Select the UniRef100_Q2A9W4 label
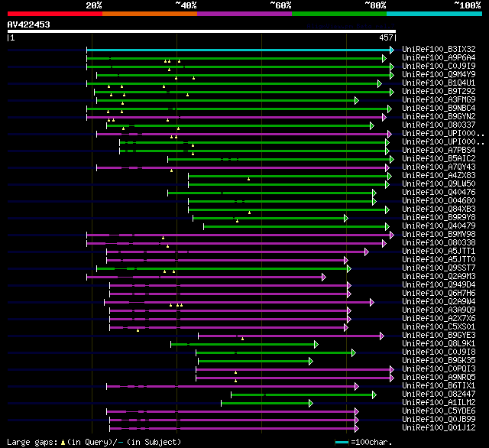The width and height of the screenshot is (489, 448). [439, 302]
